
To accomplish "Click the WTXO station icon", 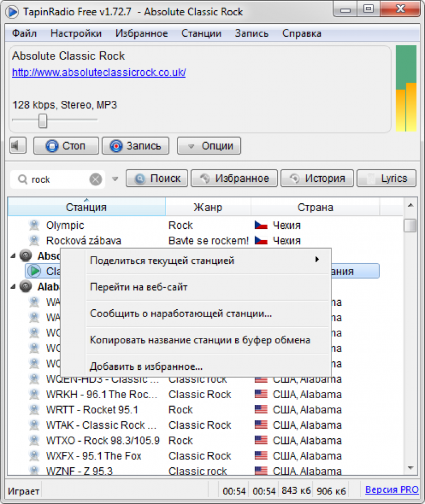I will tap(34, 441).
